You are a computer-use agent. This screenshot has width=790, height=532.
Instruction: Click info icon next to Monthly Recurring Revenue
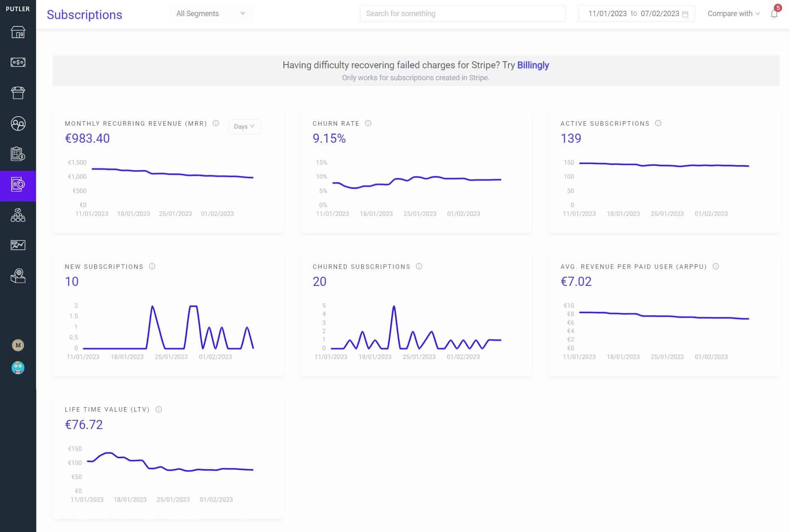point(216,123)
